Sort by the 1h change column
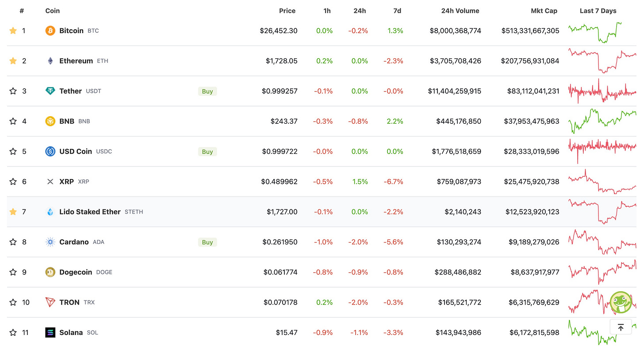 coord(327,11)
